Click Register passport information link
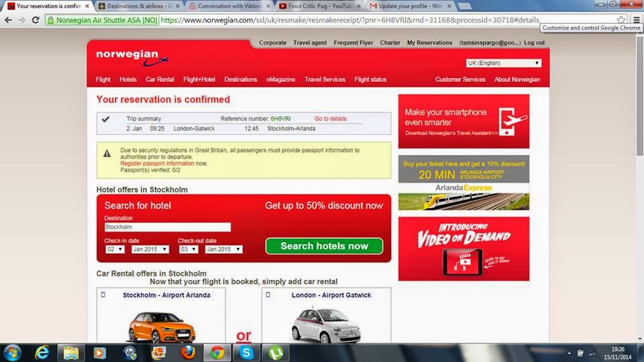The width and height of the screenshot is (644, 362). [x=157, y=163]
